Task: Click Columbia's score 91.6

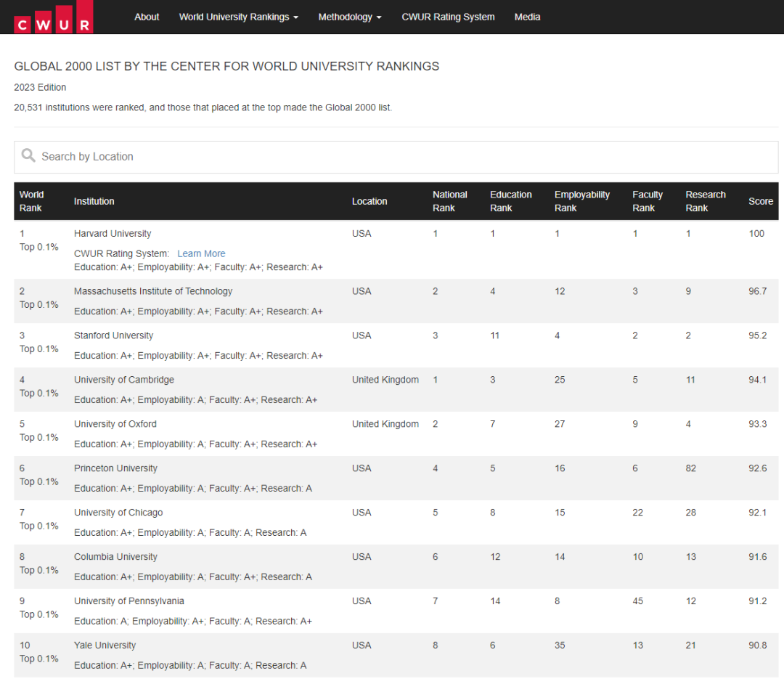Action: coord(757,556)
